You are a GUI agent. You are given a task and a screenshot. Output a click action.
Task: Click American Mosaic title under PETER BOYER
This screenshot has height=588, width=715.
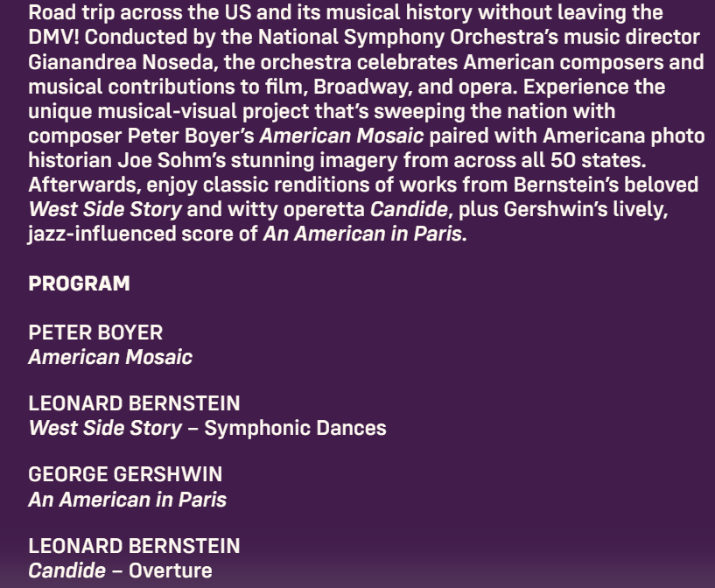coord(110,357)
